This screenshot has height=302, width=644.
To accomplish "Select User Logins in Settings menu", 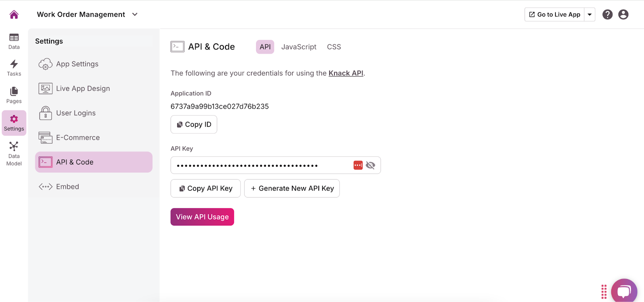I will [76, 113].
